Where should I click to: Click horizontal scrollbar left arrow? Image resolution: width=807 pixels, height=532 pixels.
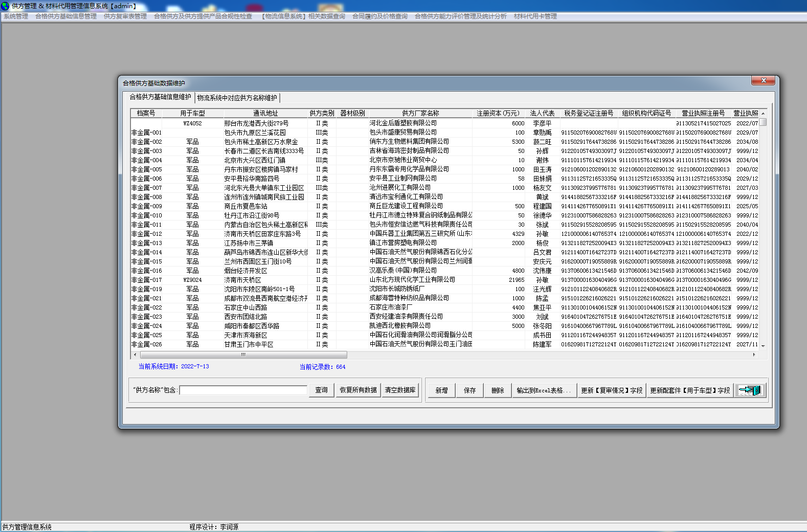point(135,354)
